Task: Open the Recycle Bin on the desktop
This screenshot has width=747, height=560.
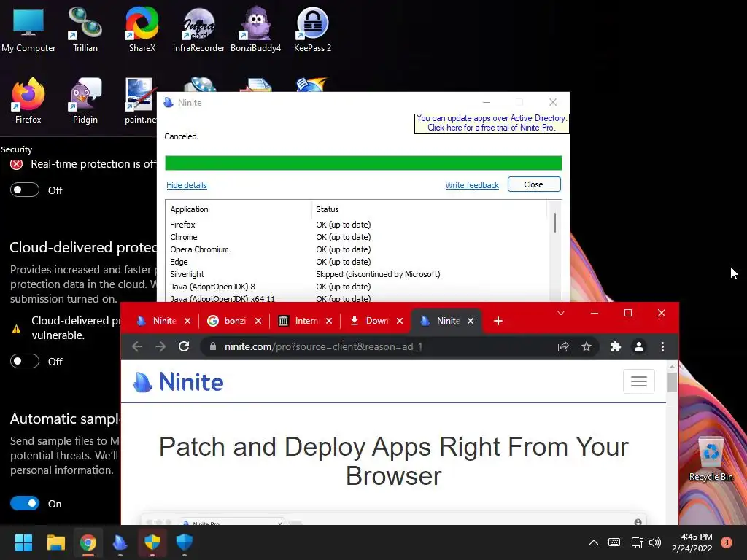Action: tap(711, 459)
